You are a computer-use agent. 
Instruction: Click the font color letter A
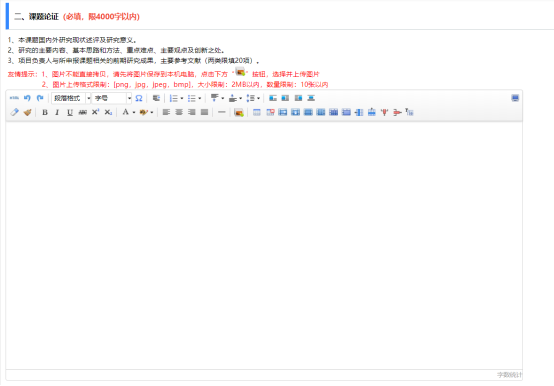(x=125, y=112)
